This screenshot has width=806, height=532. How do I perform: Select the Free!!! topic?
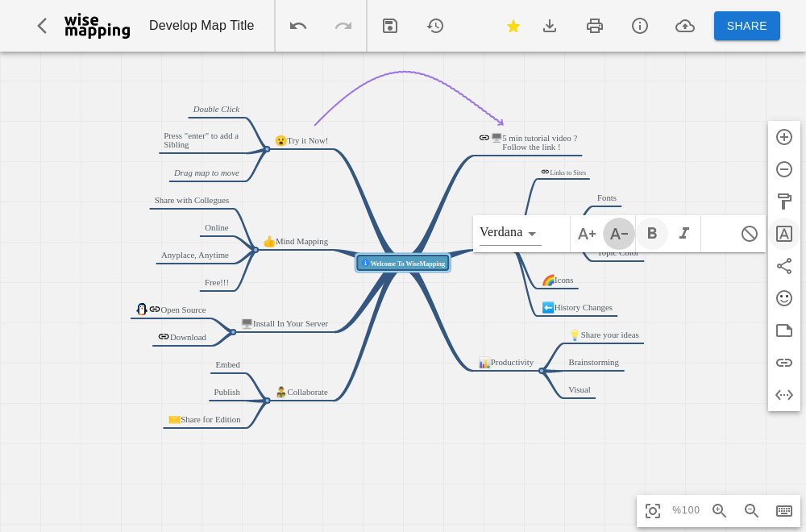point(217,282)
